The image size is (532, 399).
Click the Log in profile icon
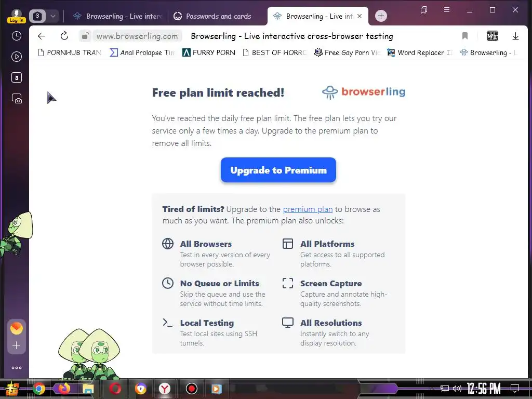(x=16, y=16)
